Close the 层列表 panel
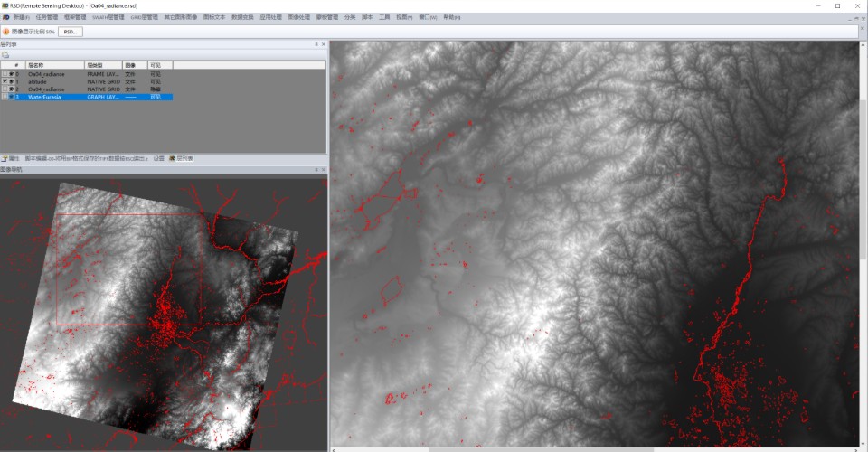Screen dimensions: 868x452 [x=324, y=44]
